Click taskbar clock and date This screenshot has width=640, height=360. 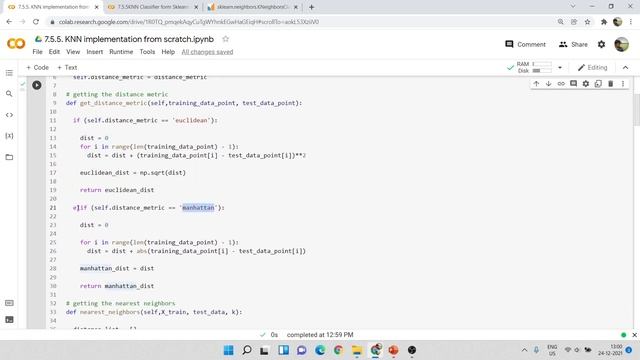pyautogui.click(x=610, y=350)
